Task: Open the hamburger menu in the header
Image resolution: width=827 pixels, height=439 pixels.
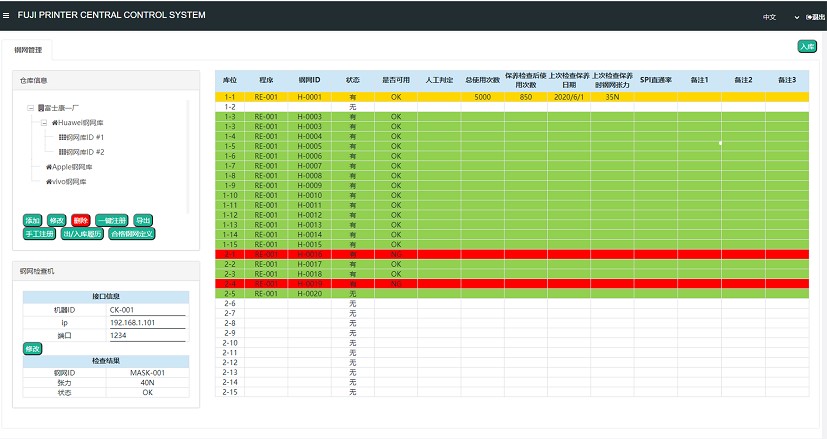Action: pyautogui.click(x=7, y=15)
